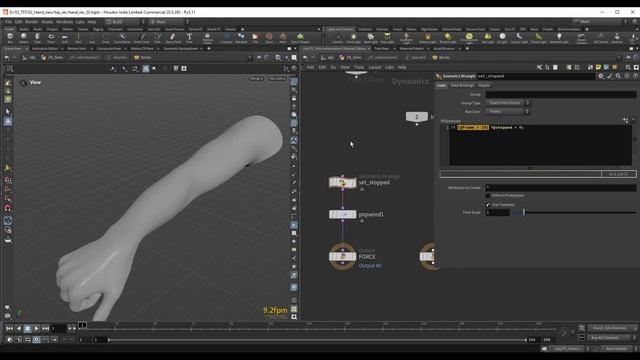The image size is (640, 360).
Task: Switch to the Material Palette pane tab
Action: pos(411,49)
